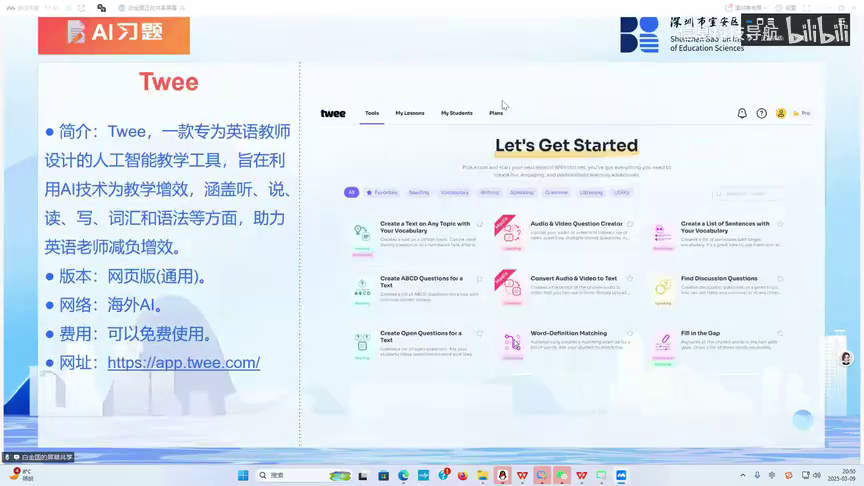Favorite Audio & Video Question Creator

click(x=630, y=224)
